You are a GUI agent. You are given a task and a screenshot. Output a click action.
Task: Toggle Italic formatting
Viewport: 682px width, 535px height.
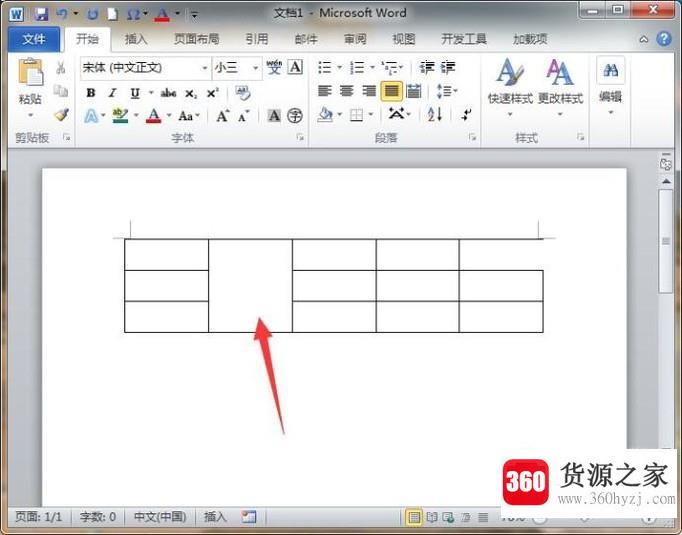pyautogui.click(x=113, y=93)
